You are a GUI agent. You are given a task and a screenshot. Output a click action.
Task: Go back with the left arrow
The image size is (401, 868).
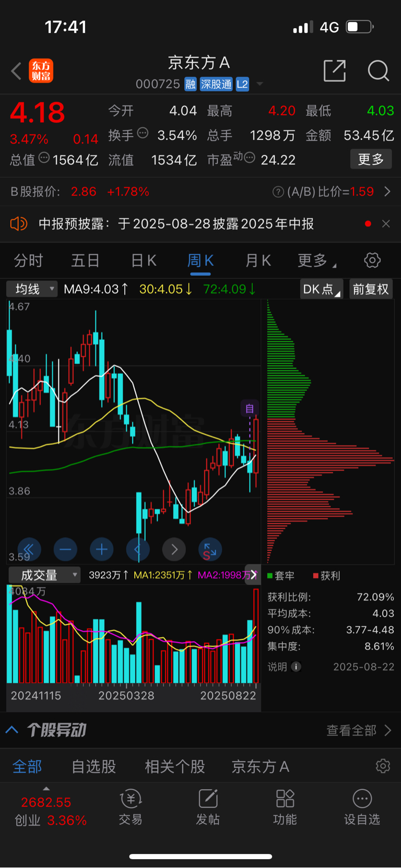pyautogui.click(x=16, y=71)
